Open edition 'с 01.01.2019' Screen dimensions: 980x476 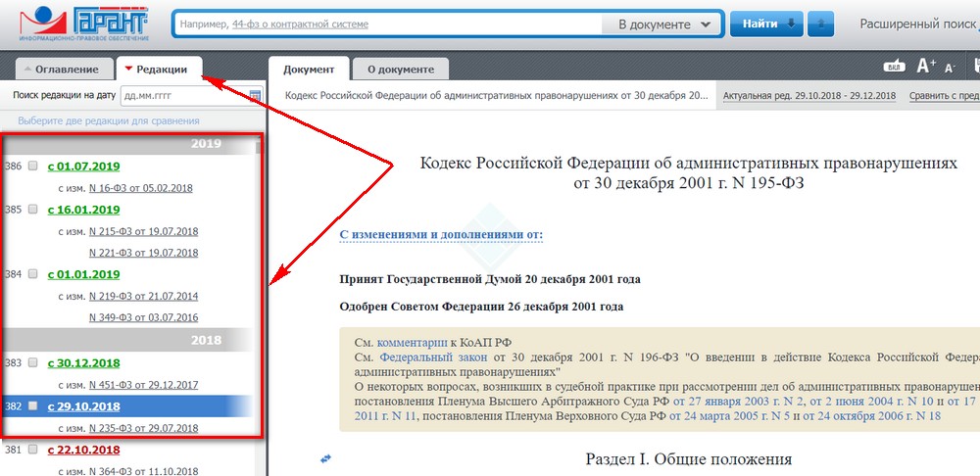pos(83,274)
